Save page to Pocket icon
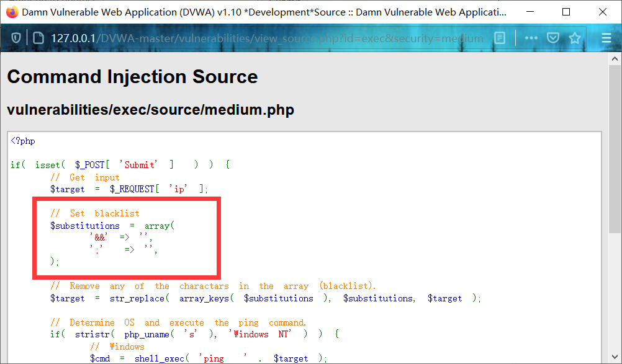This screenshot has width=622, height=364. [553, 38]
